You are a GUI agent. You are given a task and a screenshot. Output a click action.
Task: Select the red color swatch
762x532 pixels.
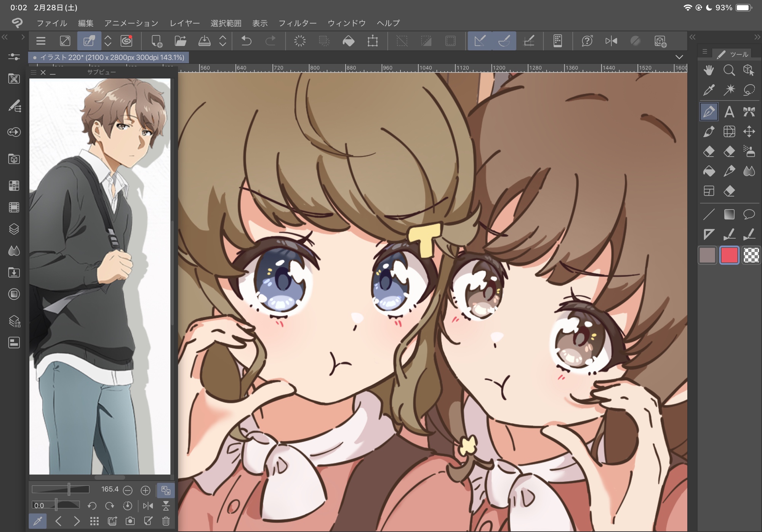coord(729,255)
